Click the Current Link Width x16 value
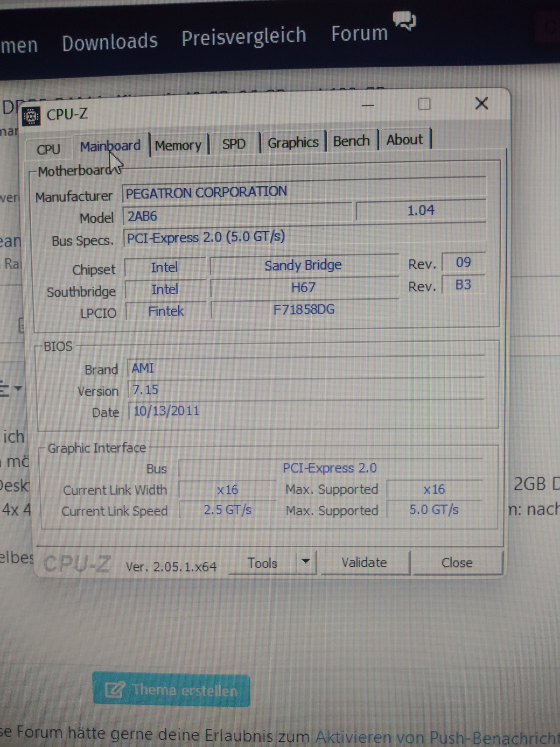Viewport: 560px width, 747px height. tap(228, 489)
